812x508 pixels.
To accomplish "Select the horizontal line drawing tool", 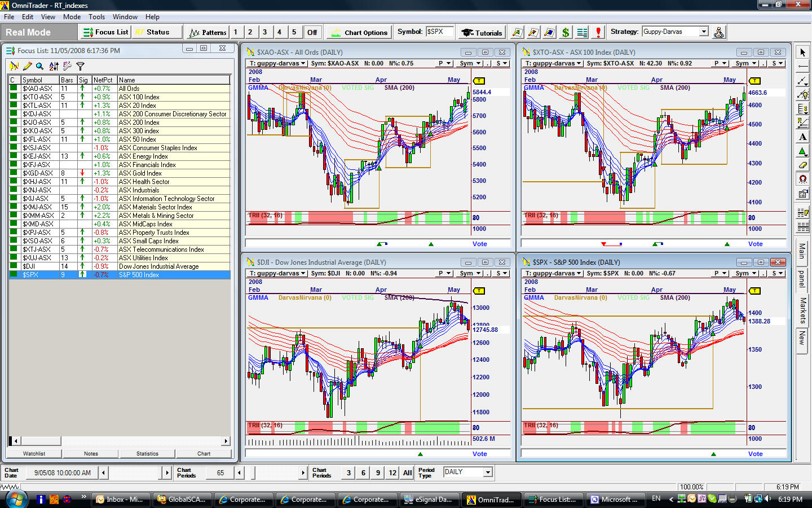I will [x=802, y=67].
